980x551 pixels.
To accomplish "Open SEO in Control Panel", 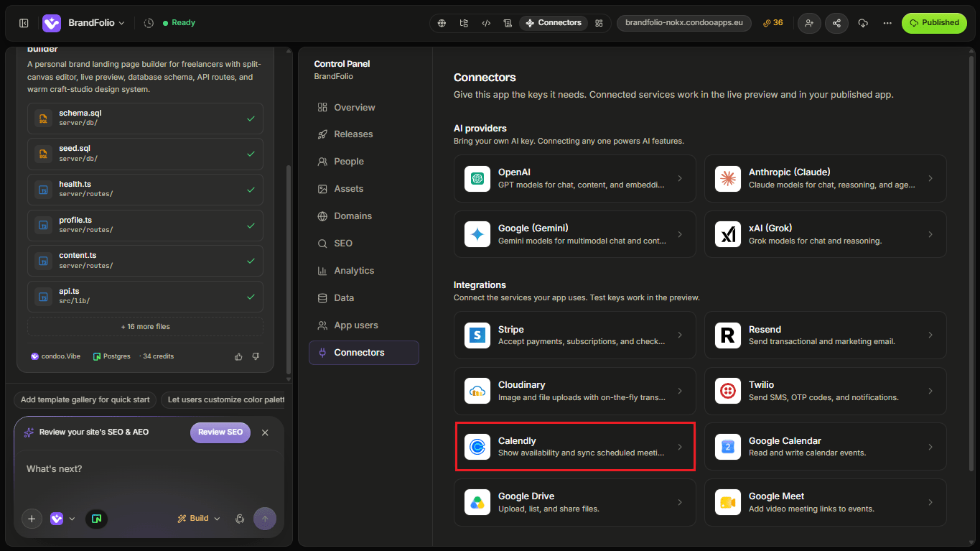I will (364, 244).
